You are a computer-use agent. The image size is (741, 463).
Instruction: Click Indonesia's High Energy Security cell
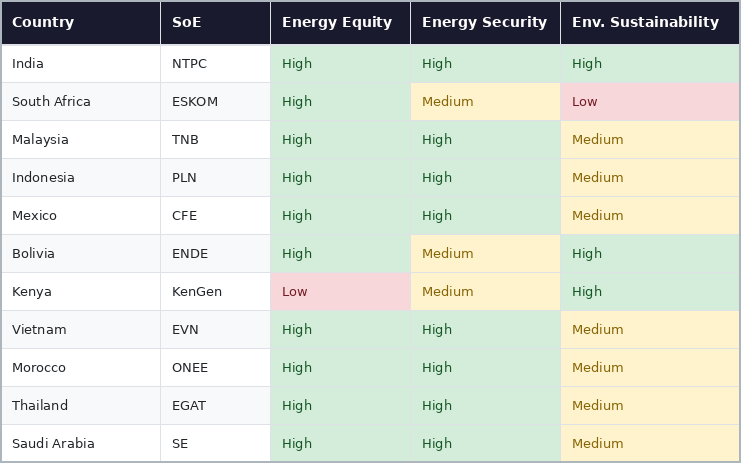click(x=485, y=178)
